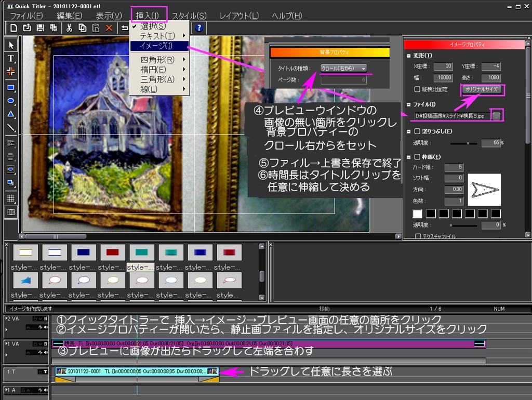Select the Text tool in the left toolbar
Viewport: 532px width, 400px height.
[x=10, y=59]
